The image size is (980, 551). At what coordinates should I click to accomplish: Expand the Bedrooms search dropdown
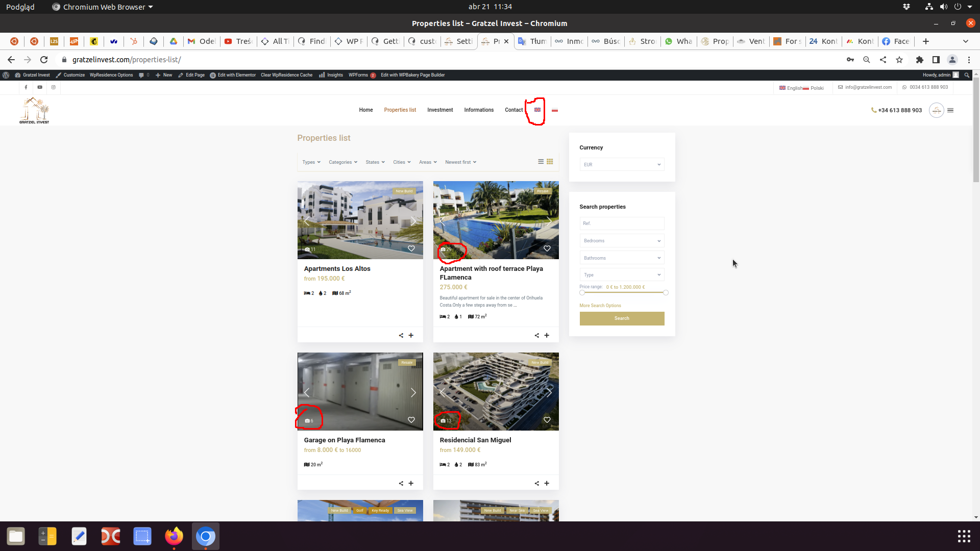[x=622, y=241]
